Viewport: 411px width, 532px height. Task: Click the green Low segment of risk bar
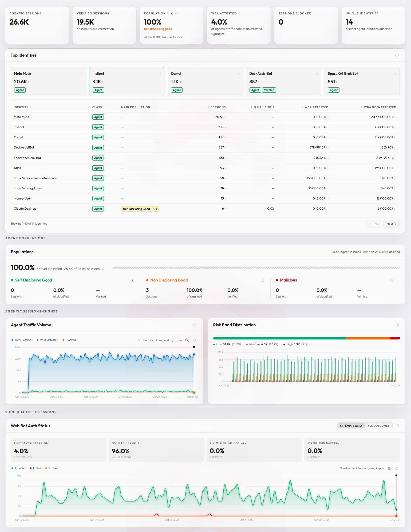click(279, 338)
